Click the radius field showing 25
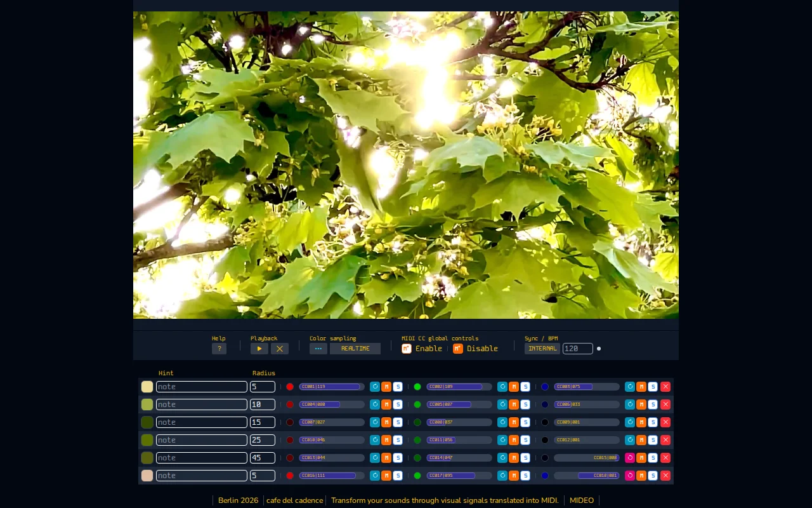 tap(263, 440)
